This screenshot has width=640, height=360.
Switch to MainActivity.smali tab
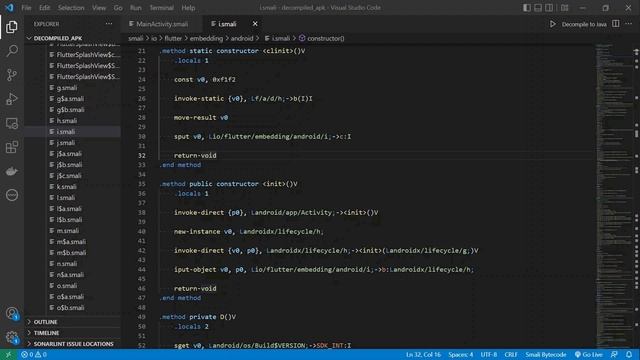(x=162, y=24)
